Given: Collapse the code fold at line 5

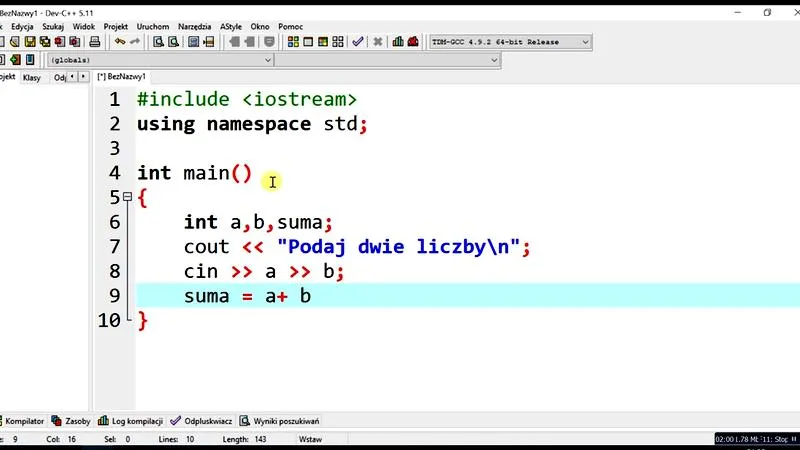Looking at the screenshot, I should (x=128, y=196).
